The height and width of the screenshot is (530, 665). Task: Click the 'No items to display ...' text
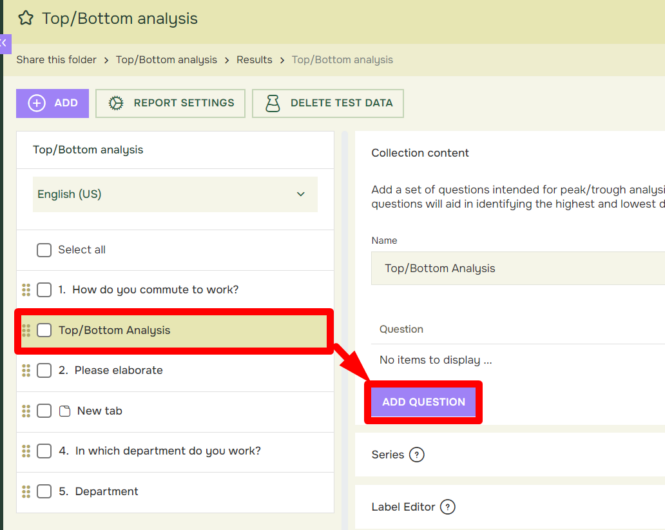pyautogui.click(x=436, y=360)
